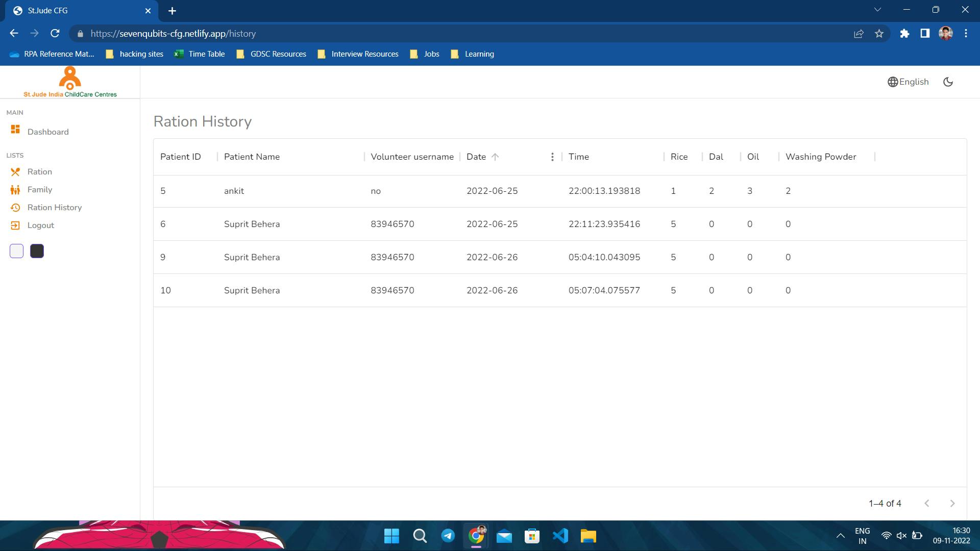Open ENG IN language switcher
This screenshot has width=980, height=551.
[x=863, y=536]
